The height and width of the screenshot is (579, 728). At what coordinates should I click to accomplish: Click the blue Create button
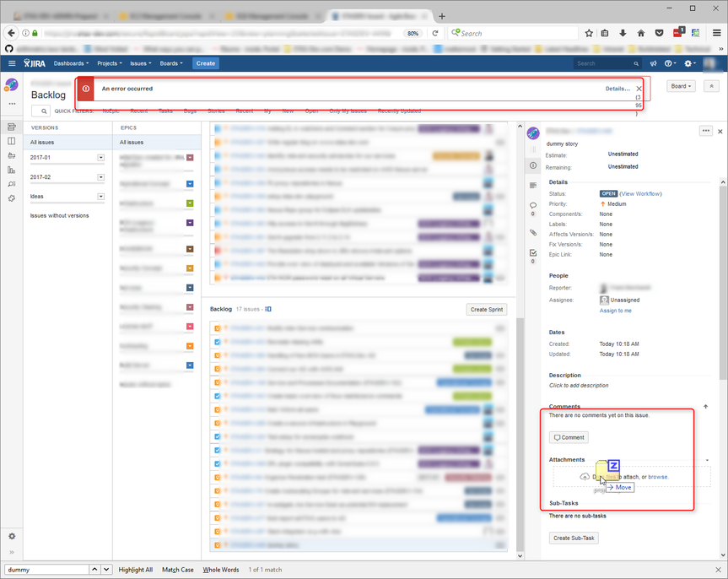206,63
